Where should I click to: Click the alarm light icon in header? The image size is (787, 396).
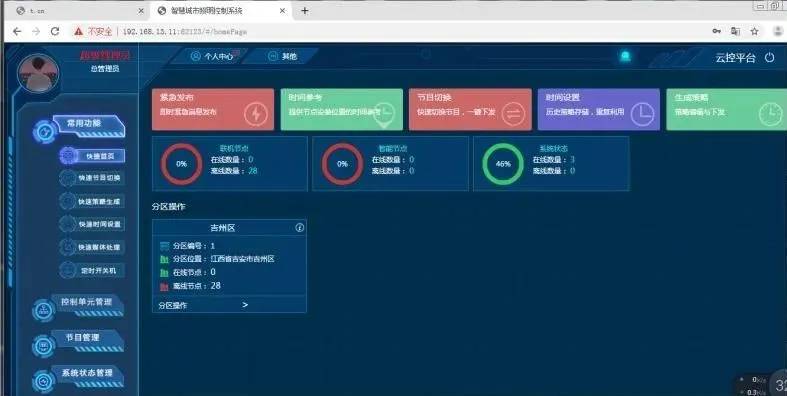coord(625,56)
